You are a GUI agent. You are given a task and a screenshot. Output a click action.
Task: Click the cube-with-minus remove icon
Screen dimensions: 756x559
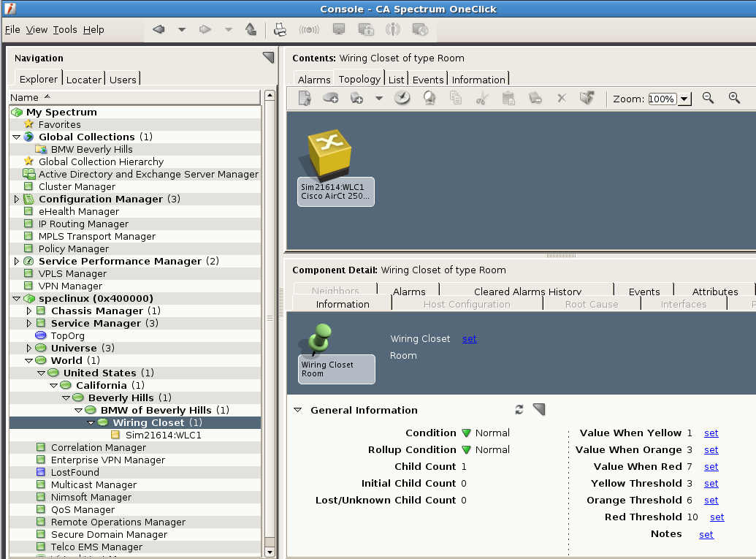point(535,98)
